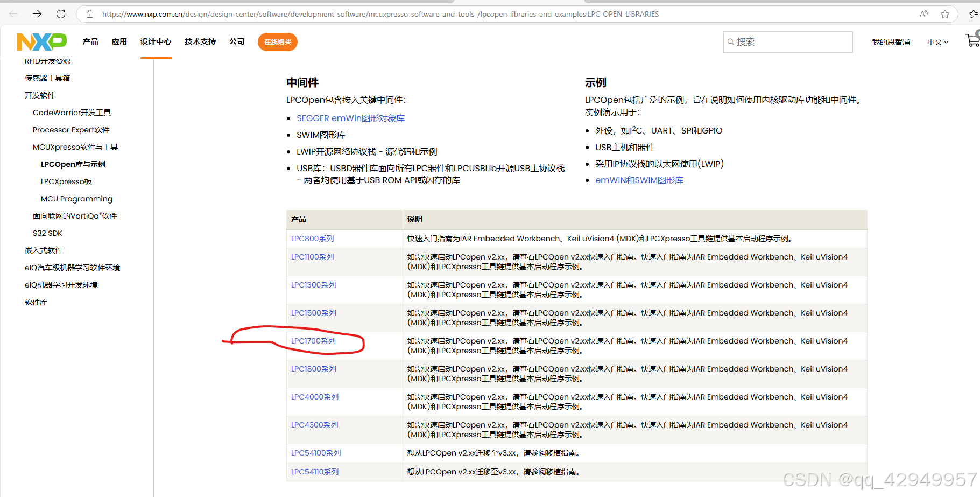Open the 技术支持 menu
This screenshot has height=497, width=980.
(x=200, y=41)
